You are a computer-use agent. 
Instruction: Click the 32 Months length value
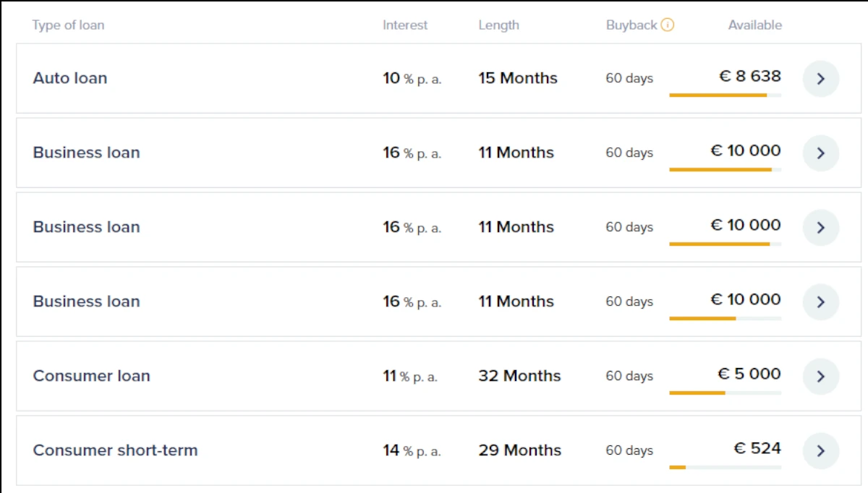tap(519, 376)
